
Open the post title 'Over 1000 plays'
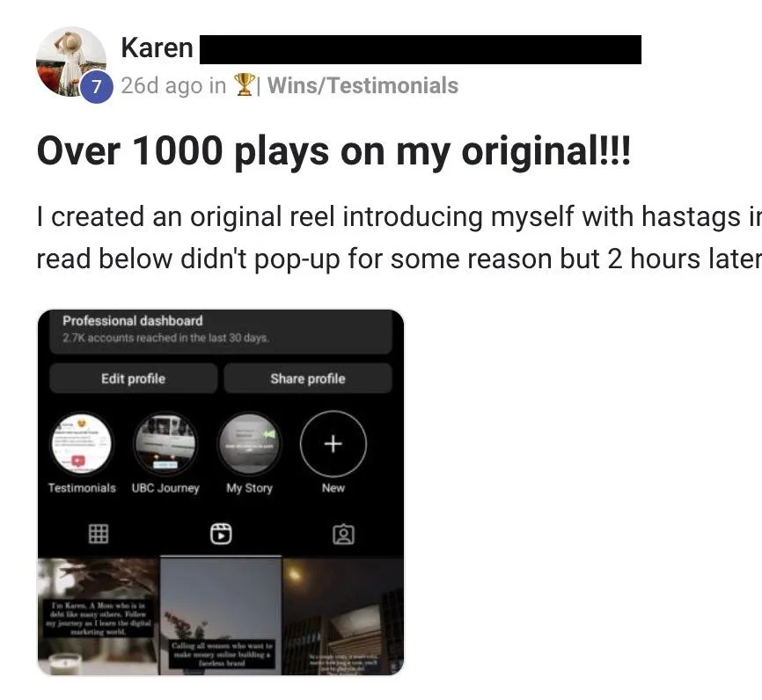point(333,151)
